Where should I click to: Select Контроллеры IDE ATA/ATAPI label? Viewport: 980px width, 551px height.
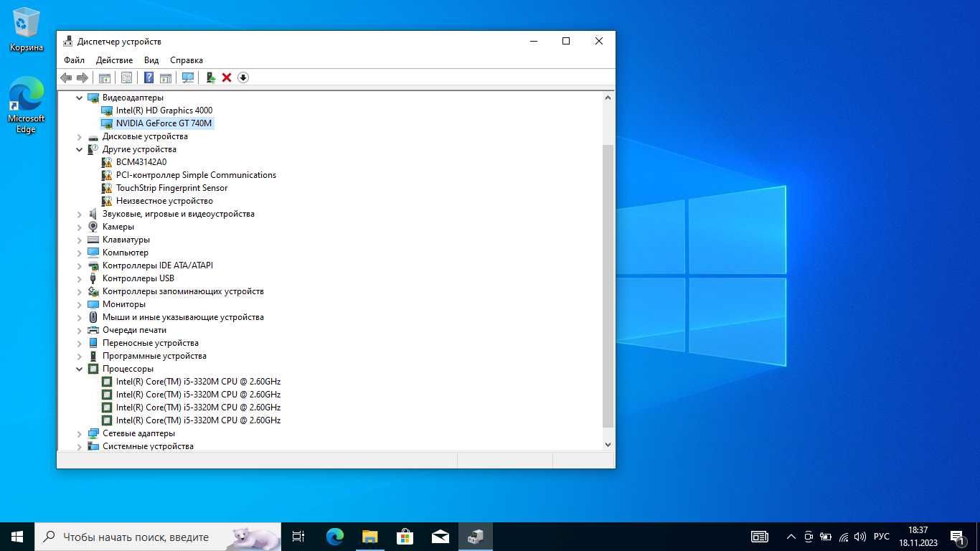click(158, 265)
